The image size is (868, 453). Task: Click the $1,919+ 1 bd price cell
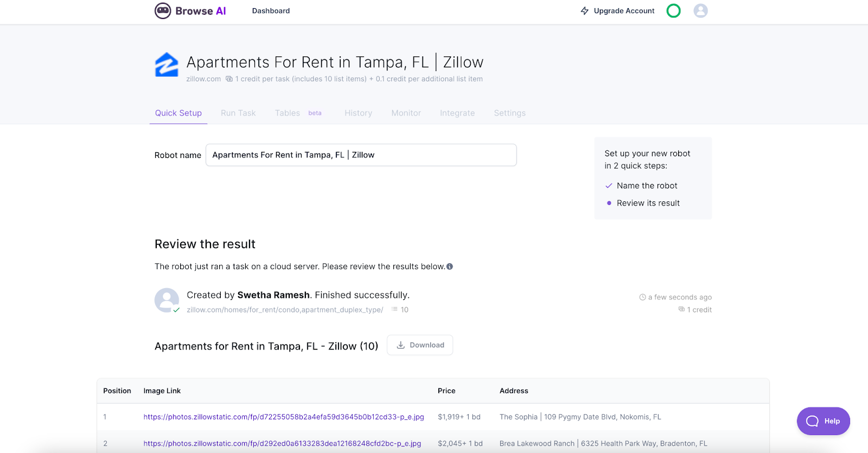pyautogui.click(x=459, y=417)
